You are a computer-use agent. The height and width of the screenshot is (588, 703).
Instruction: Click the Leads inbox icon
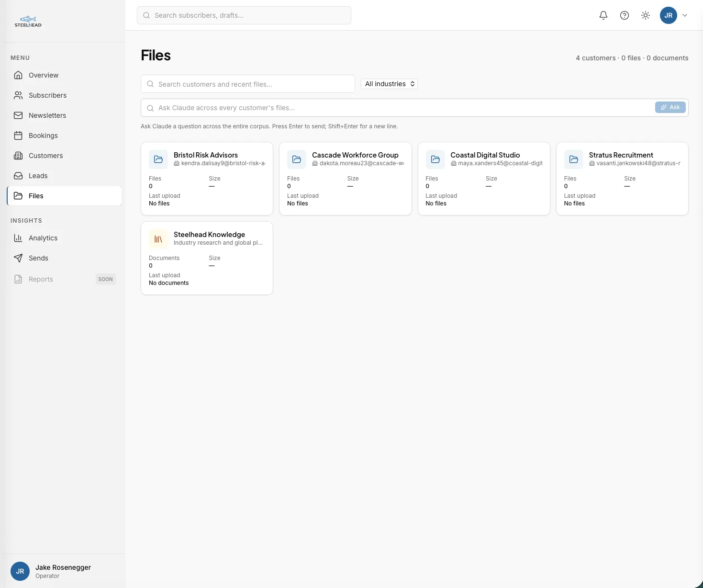[18, 176]
